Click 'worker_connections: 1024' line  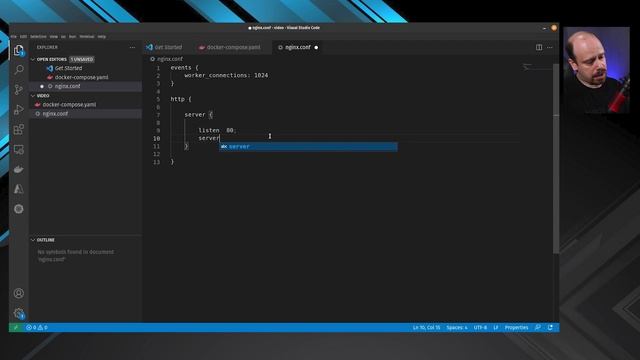(x=226, y=75)
